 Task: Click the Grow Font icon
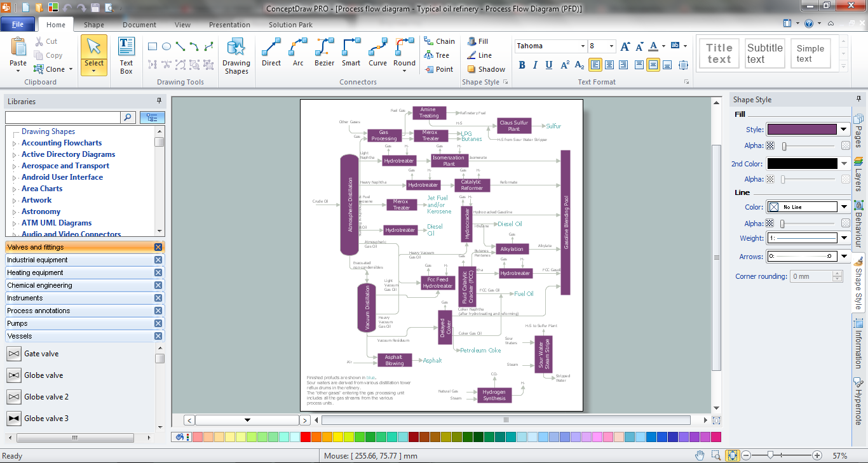pos(625,46)
